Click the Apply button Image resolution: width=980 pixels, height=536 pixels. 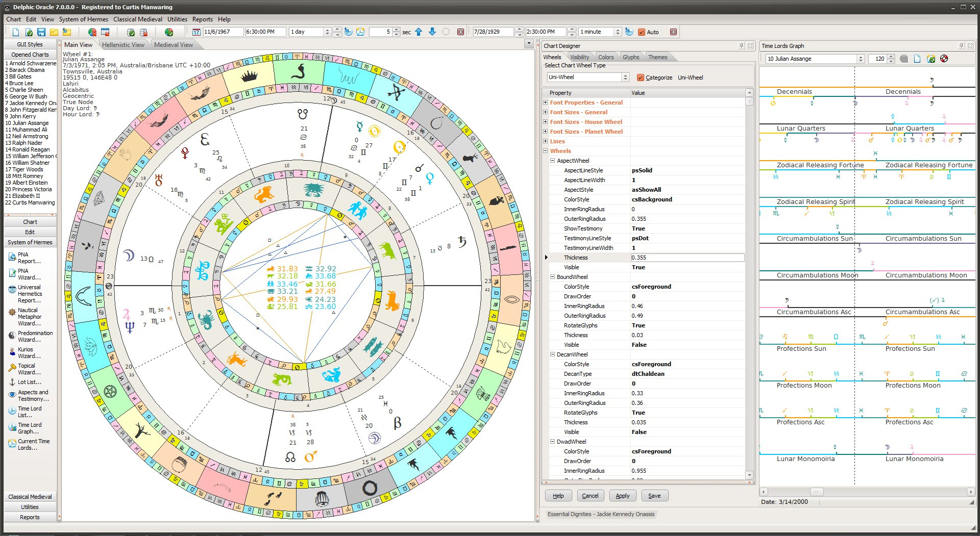point(622,496)
